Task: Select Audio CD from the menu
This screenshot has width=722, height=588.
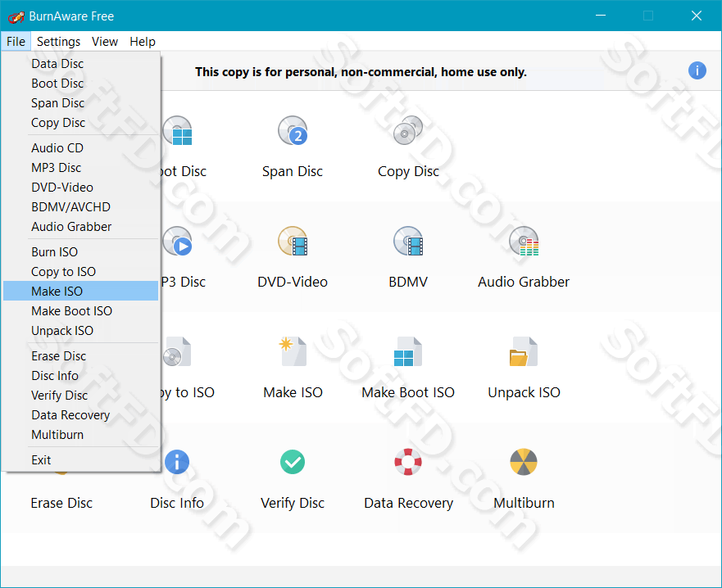Action: tap(80, 147)
